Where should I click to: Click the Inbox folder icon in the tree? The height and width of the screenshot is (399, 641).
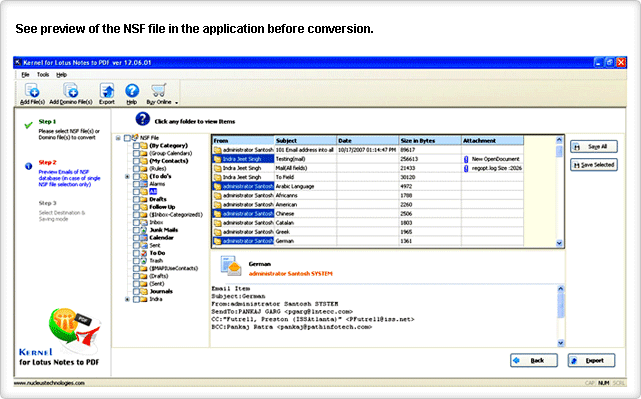click(143, 222)
